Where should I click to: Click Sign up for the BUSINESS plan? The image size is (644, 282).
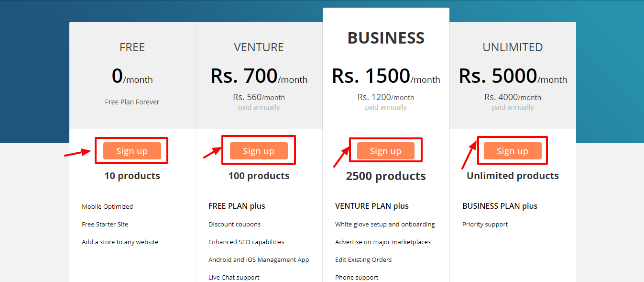pos(385,150)
